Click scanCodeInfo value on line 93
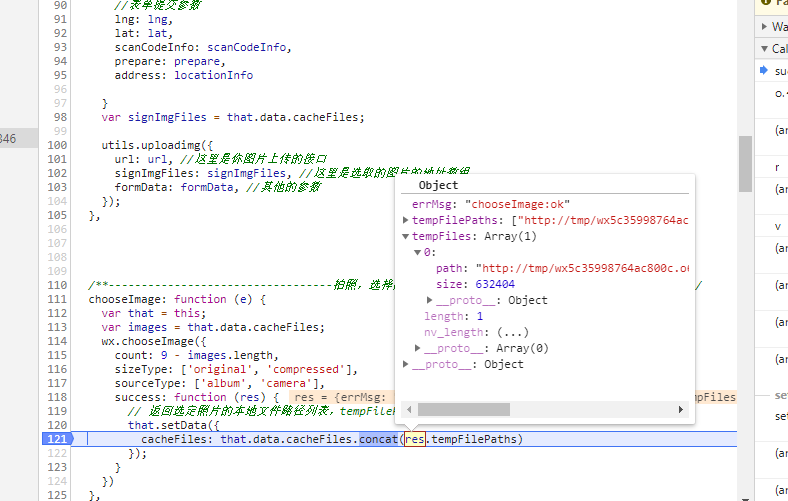The width and height of the screenshot is (788, 501). pos(247,47)
